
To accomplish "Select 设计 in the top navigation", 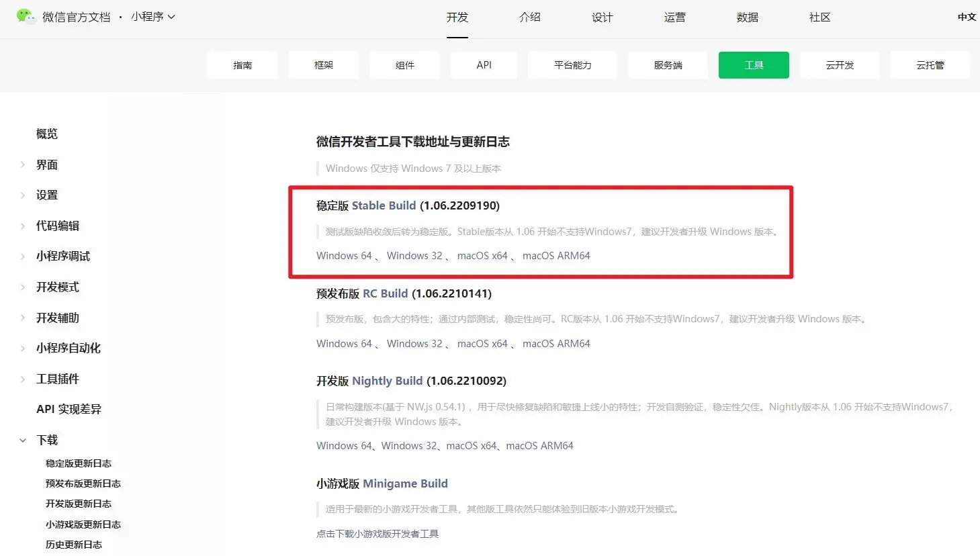I will (601, 17).
